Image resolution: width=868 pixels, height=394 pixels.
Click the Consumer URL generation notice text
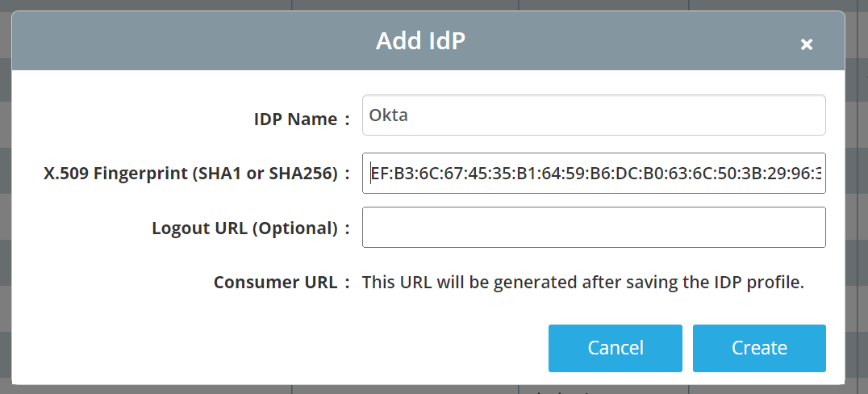click(x=582, y=283)
